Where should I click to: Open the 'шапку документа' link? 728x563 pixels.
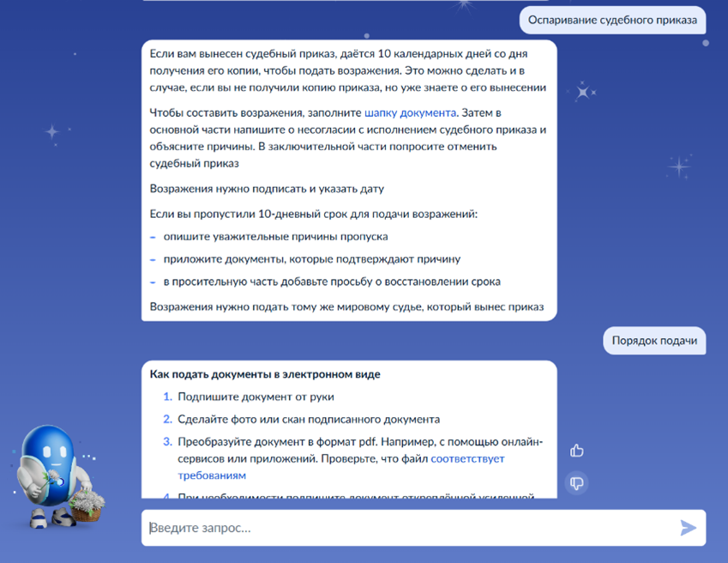coord(410,112)
